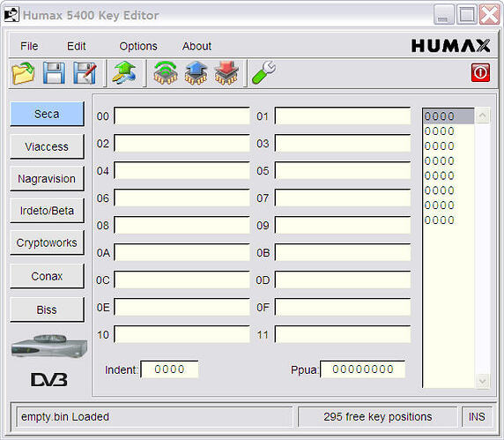Click the blue arrow chip upload icon
The image size is (504, 440).
(x=196, y=73)
